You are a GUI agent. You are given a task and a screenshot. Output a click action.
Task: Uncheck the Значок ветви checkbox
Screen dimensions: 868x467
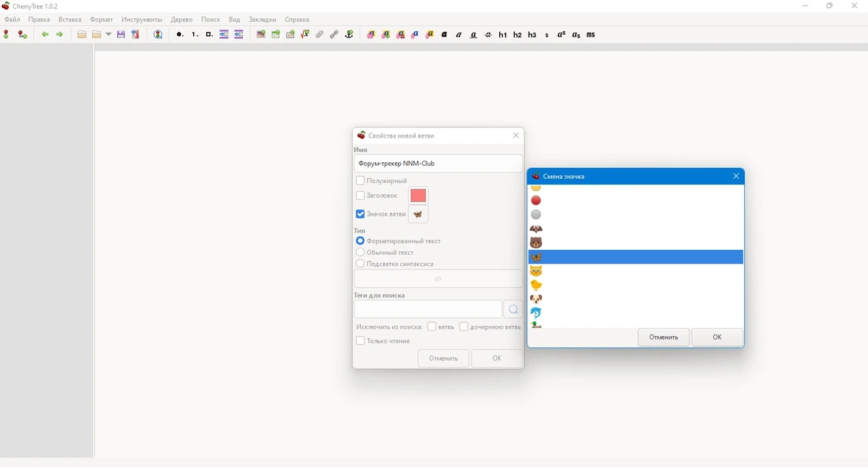pyautogui.click(x=360, y=214)
